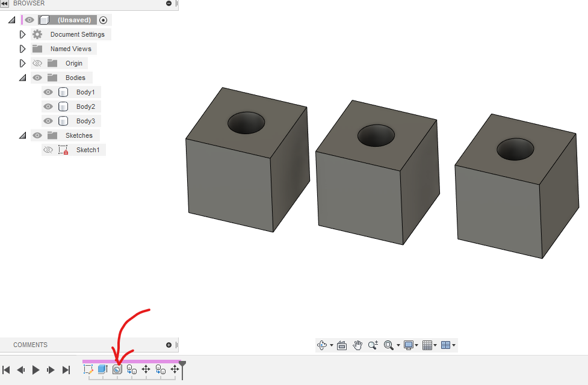This screenshot has height=385, width=588.
Task: Select the Orbit tool
Action: click(x=323, y=345)
